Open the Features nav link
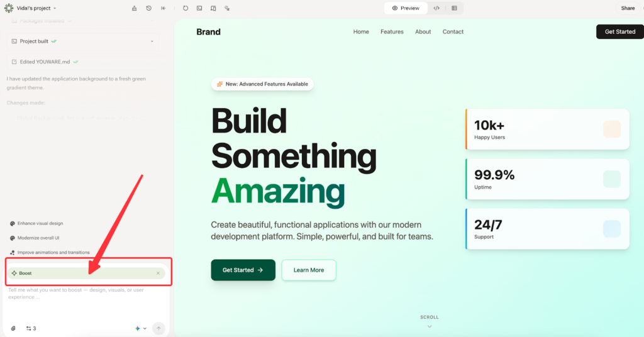The width and height of the screenshot is (644, 337). point(392,31)
